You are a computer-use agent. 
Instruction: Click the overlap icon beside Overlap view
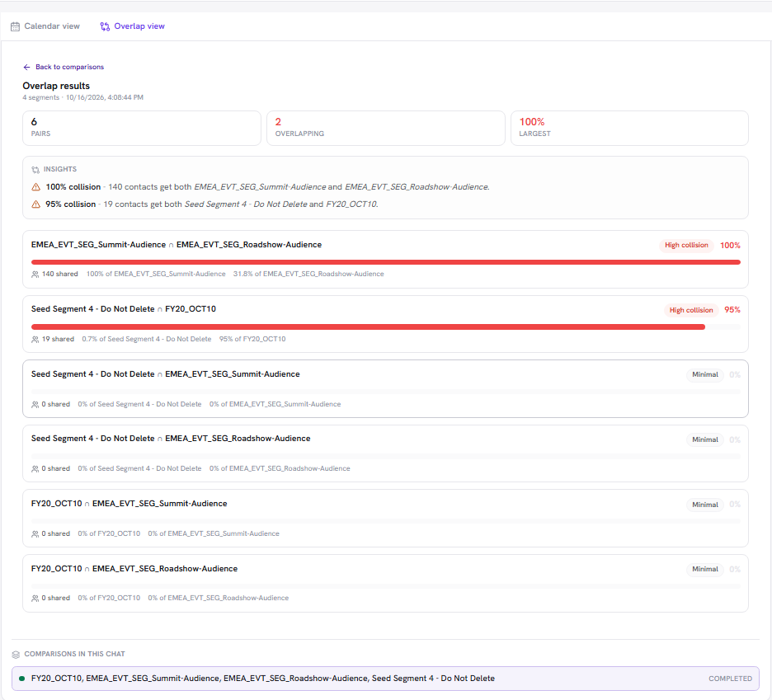(x=105, y=26)
